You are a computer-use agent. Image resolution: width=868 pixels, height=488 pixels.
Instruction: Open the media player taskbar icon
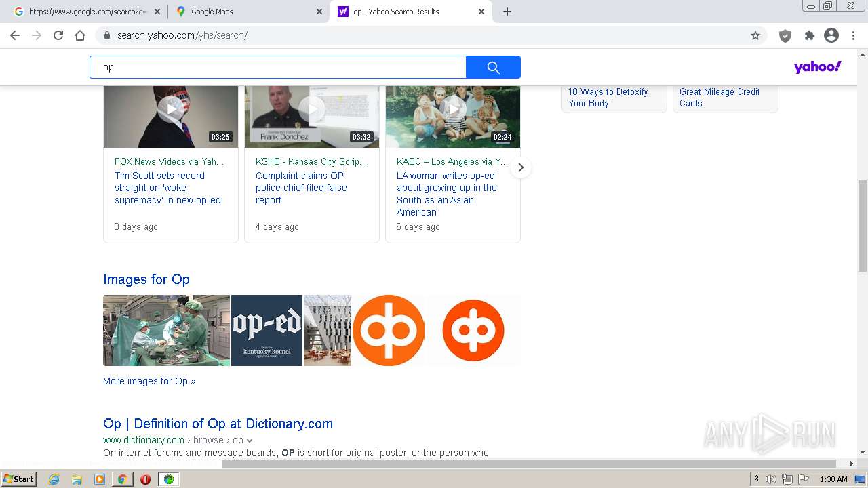[100, 479]
